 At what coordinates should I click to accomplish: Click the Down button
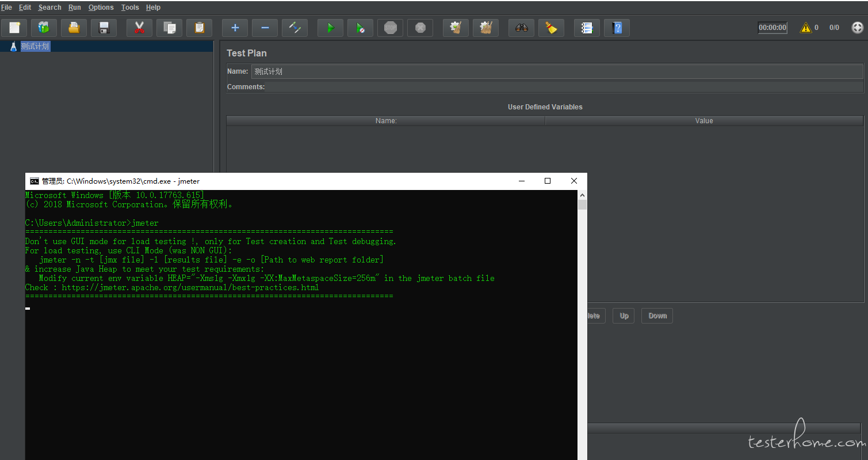tap(657, 315)
